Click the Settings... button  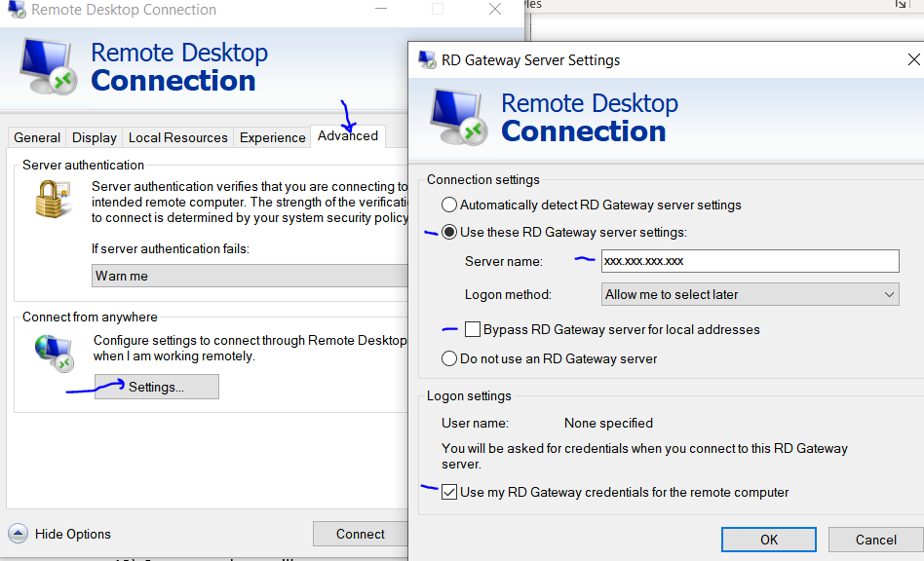point(157,387)
